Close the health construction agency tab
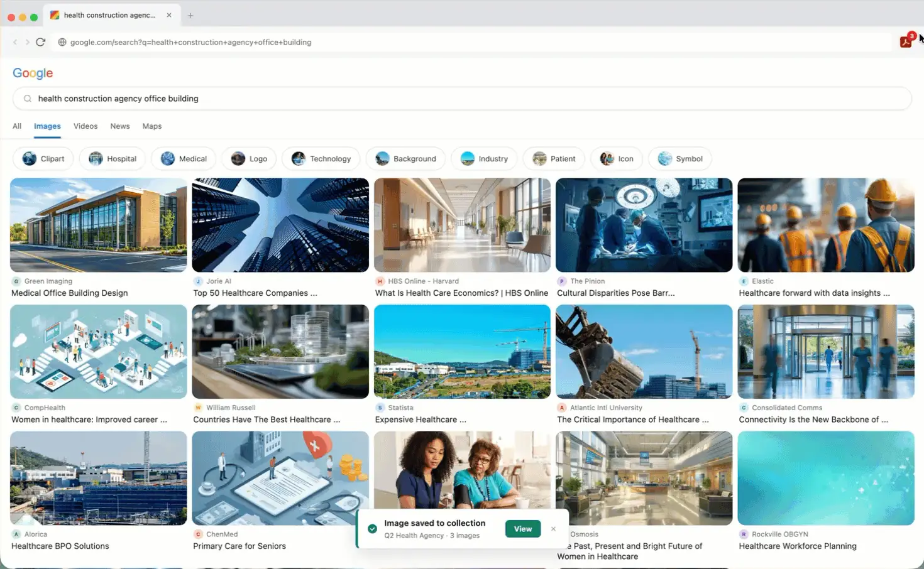Screen dimensions: 924x569 point(169,15)
